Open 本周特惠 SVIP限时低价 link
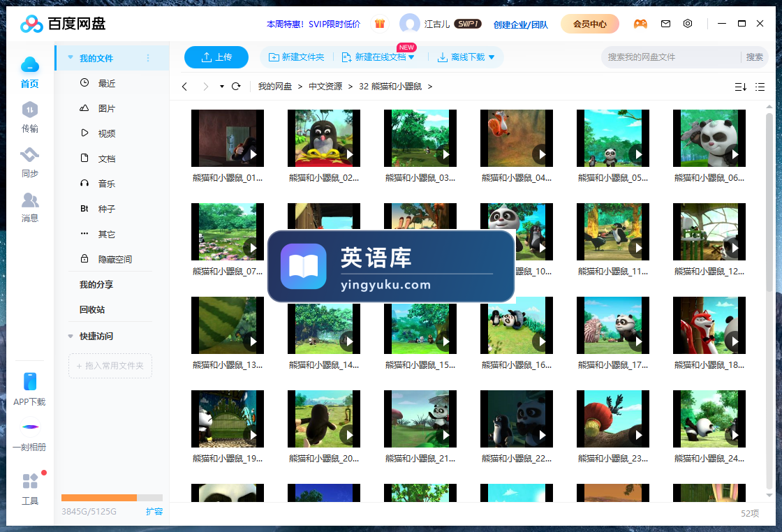 pyautogui.click(x=313, y=24)
